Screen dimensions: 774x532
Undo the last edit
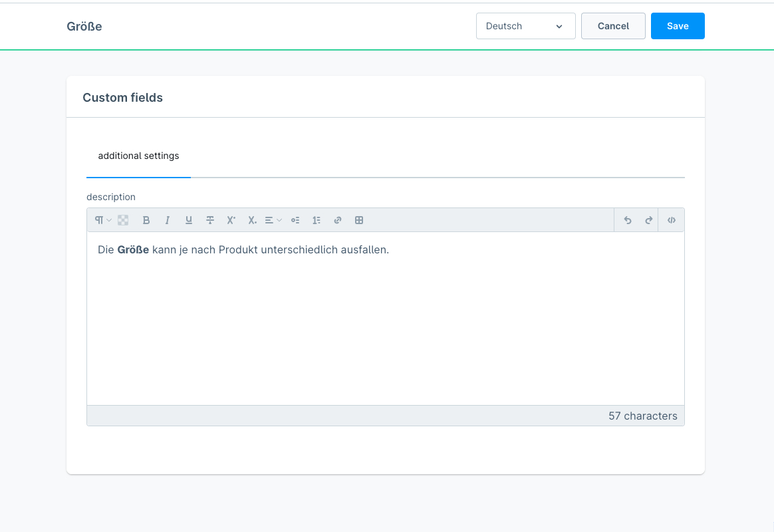[x=627, y=220]
